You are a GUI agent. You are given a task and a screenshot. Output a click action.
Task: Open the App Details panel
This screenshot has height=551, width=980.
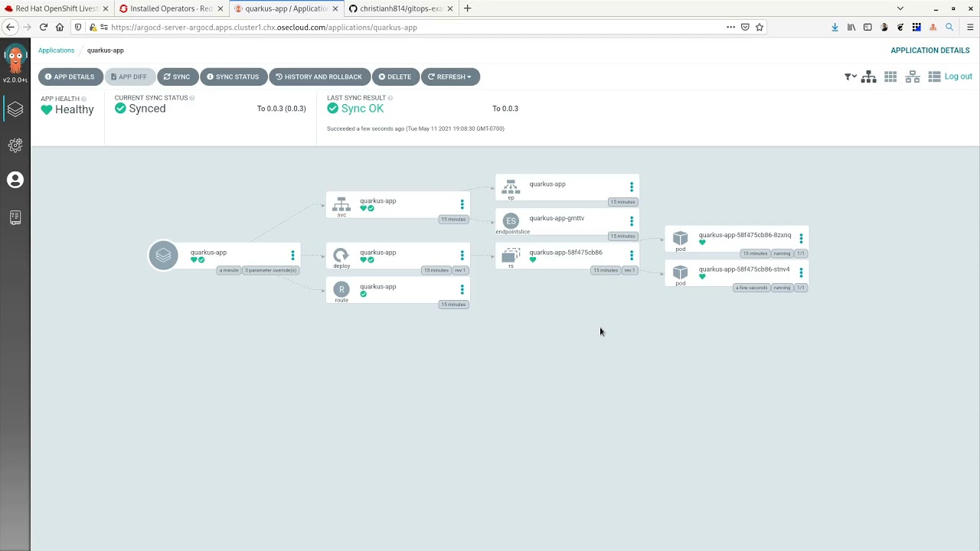click(x=70, y=77)
